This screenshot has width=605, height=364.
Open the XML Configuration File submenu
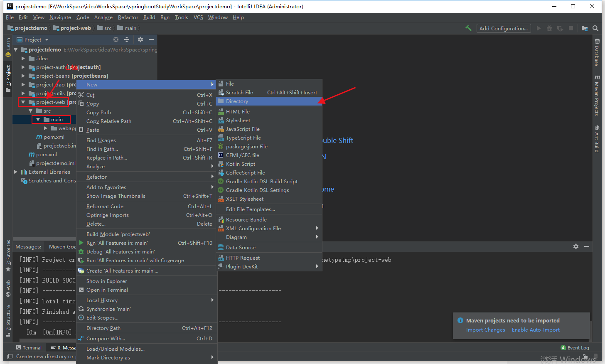(269, 229)
